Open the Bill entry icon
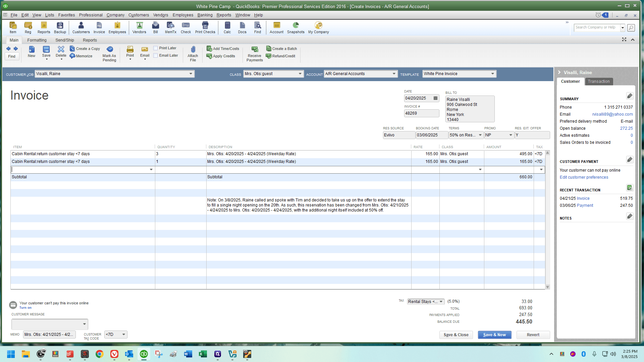 pyautogui.click(x=156, y=27)
